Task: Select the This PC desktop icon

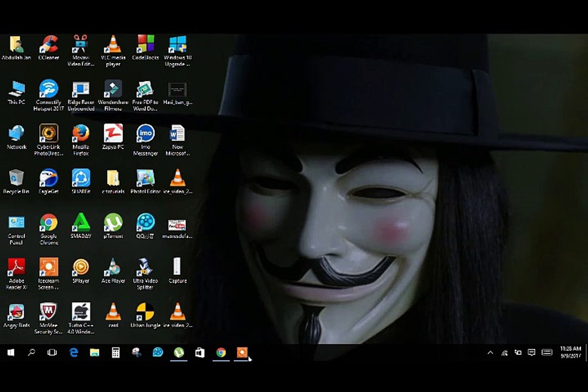Action: click(x=16, y=92)
